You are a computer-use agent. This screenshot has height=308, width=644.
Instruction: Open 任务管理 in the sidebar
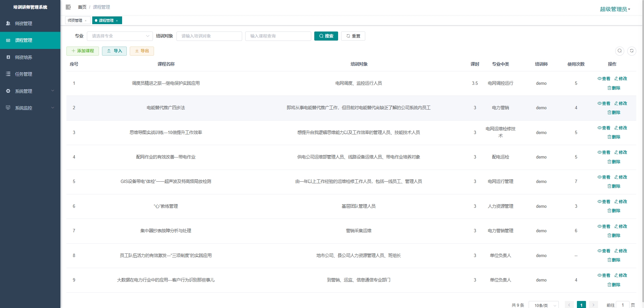click(x=30, y=74)
